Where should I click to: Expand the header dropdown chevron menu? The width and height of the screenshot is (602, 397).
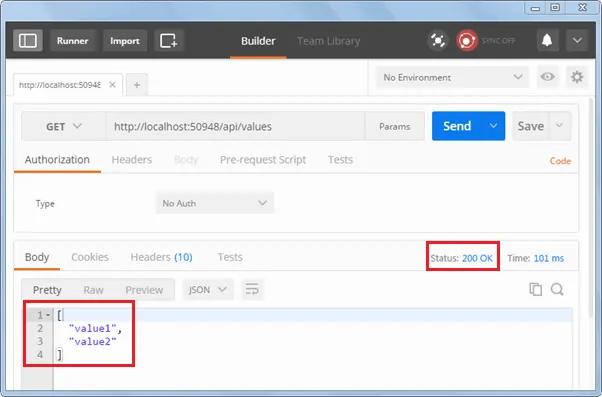[x=577, y=40]
